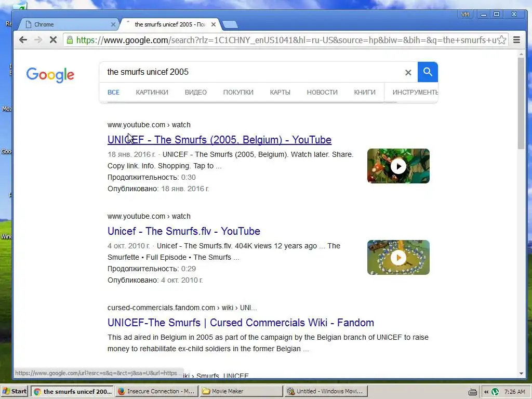Screen dimensions: 532x399
Task: Select the ВСЕ search filter
Action: coord(113,92)
